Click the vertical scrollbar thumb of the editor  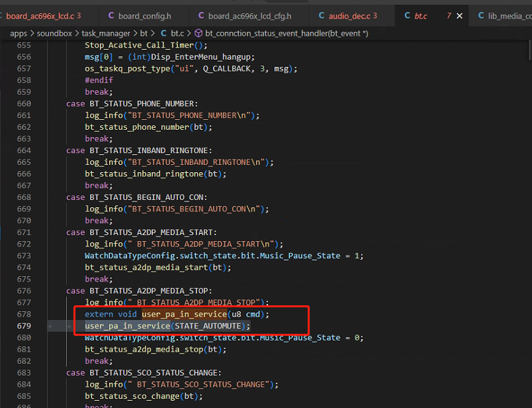(x=529, y=50)
